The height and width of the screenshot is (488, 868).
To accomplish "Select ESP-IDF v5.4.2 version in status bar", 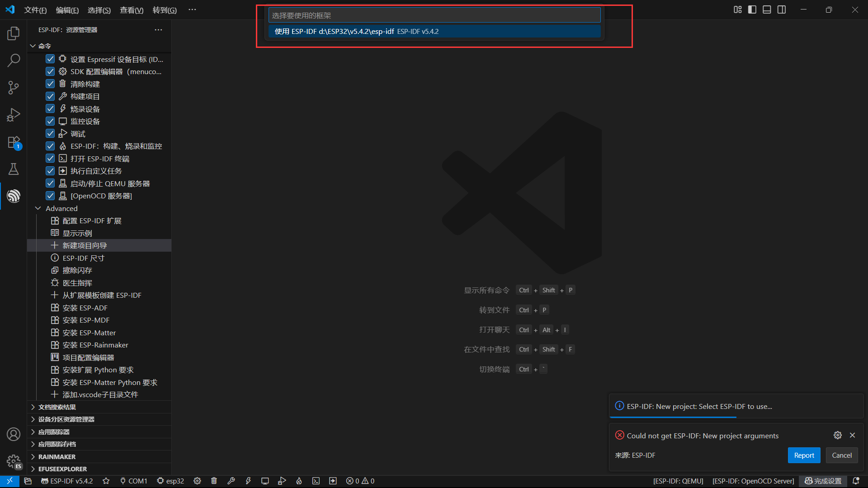I will pos(67,481).
